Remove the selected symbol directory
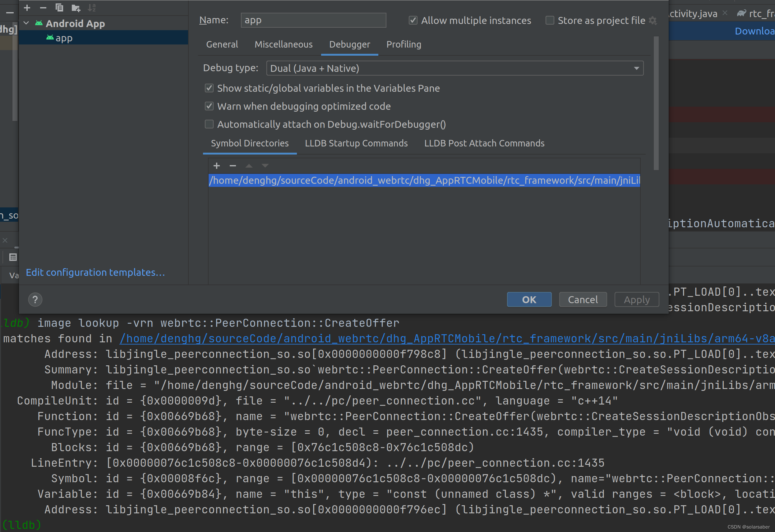 [233, 166]
